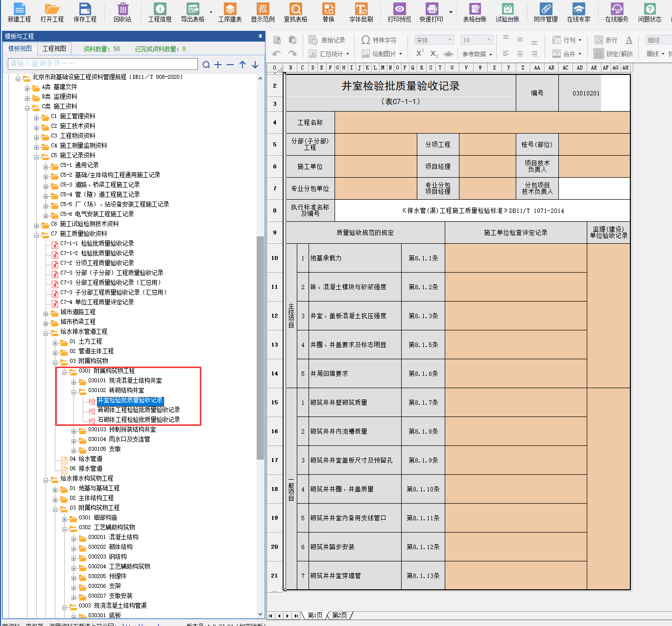Click the query condition search input
The height and width of the screenshot is (626, 672).
click(103, 64)
